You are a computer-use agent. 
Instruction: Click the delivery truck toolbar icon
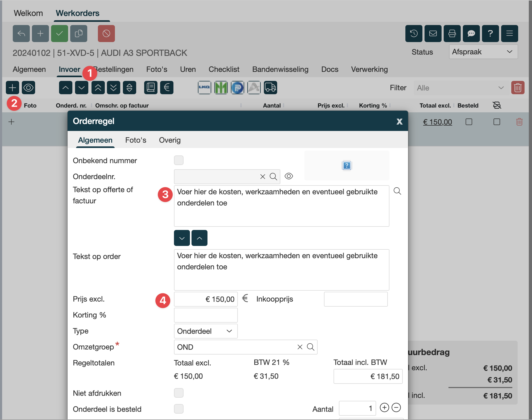pyautogui.click(x=270, y=88)
